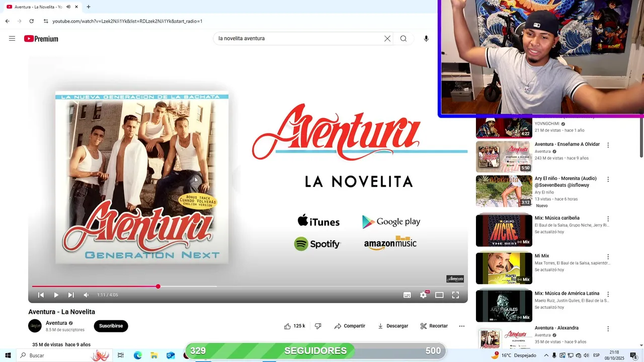The image size is (644, 362).
Task: Open the site information icon in the address bar
Action: [46, 21]
